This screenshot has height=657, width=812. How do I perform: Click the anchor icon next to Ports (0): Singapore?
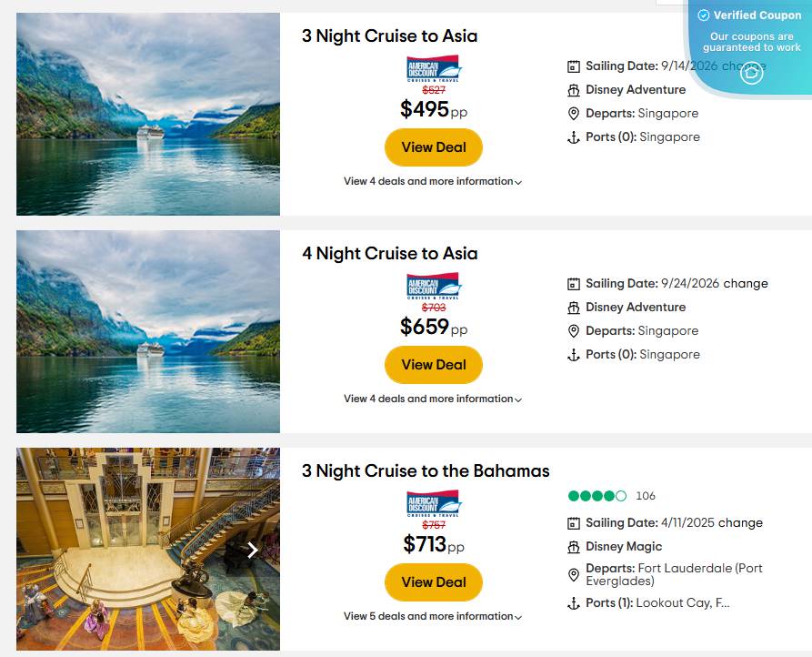pyautogui.click(x=573, y=136)
